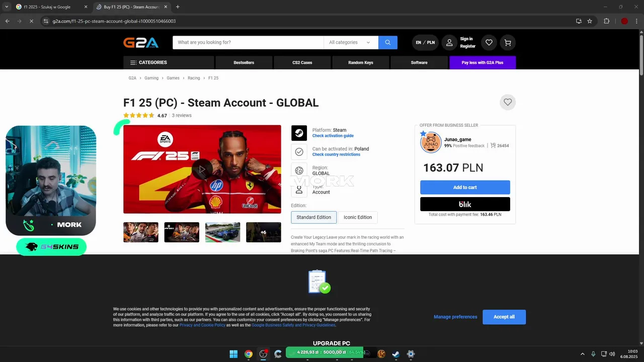
Task: Open the Software menu item
Action: [419, 62]
